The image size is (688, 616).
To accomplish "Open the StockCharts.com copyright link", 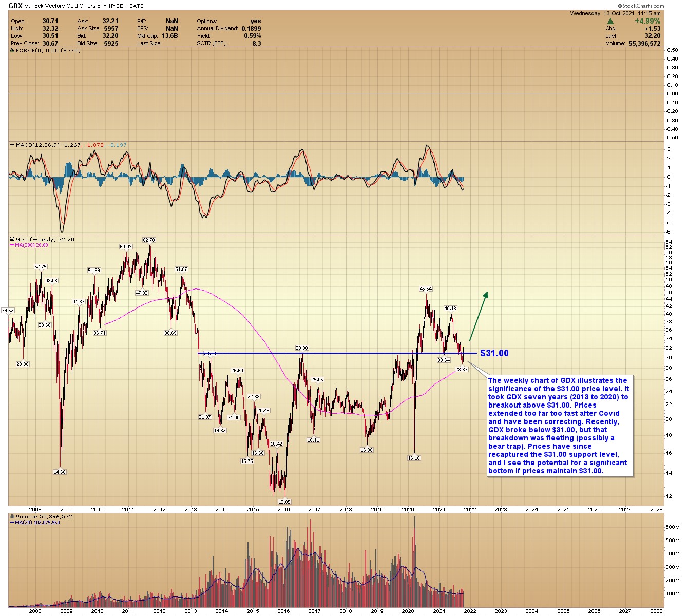I will coord(641,6).
